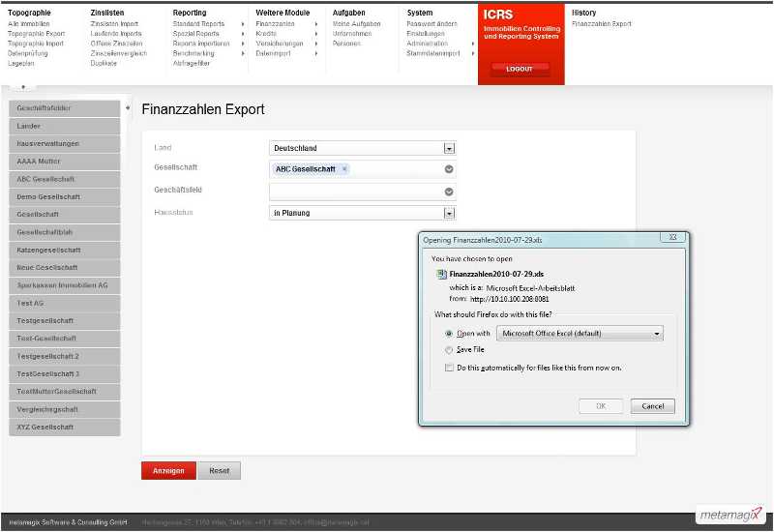774x532 pixels.
Task: Open Topographie Import link
Action: pyautogui.click(x=36, y=44)
